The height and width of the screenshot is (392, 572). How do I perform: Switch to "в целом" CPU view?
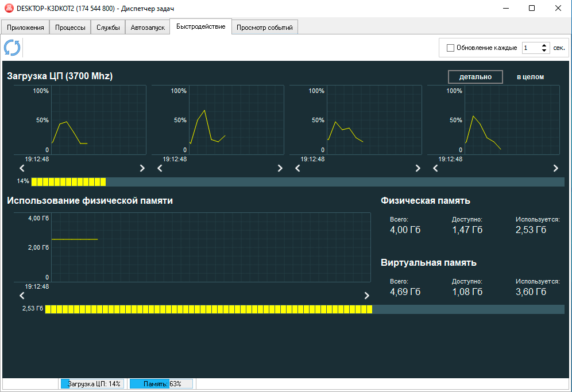[530, 77]
